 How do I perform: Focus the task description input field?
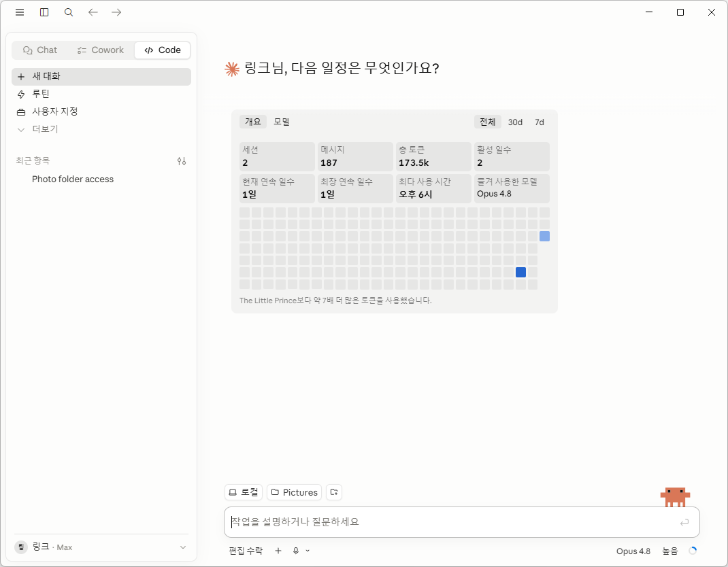452,522
